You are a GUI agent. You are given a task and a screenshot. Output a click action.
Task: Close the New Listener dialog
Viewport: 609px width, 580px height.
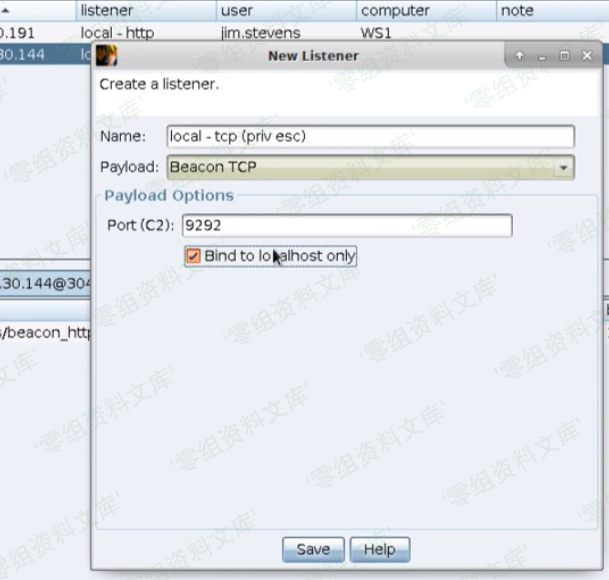[x=586, y=56]
